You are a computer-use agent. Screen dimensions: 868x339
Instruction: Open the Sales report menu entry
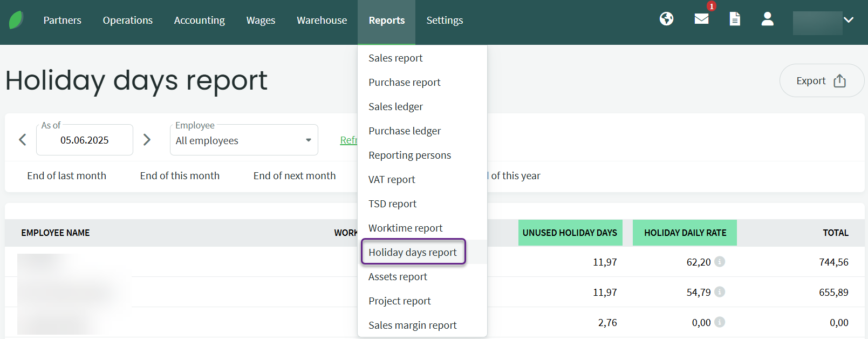pos(395,58)
